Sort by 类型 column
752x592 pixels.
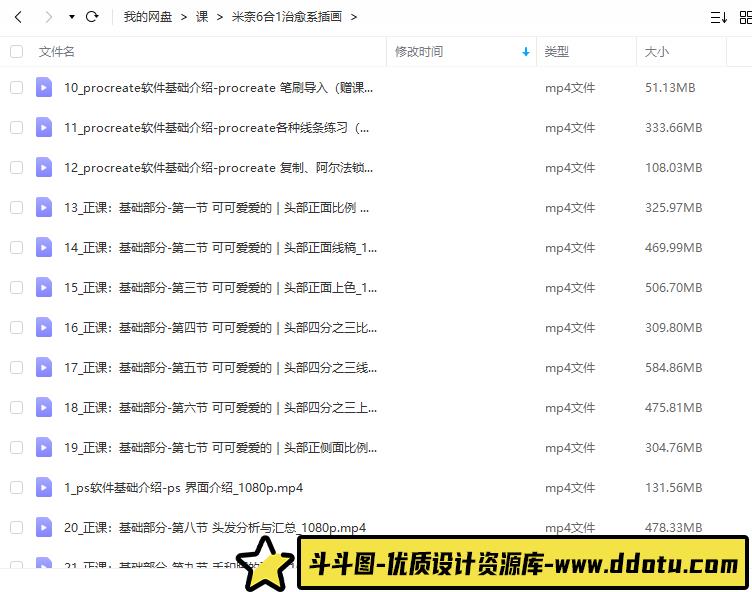556,51
